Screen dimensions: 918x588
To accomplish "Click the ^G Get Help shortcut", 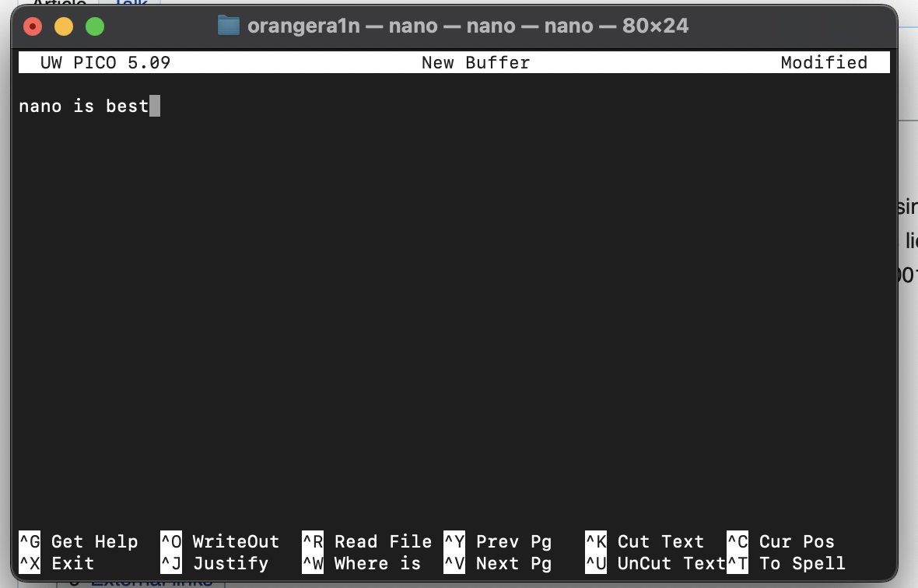I will (x=79, y=541).
